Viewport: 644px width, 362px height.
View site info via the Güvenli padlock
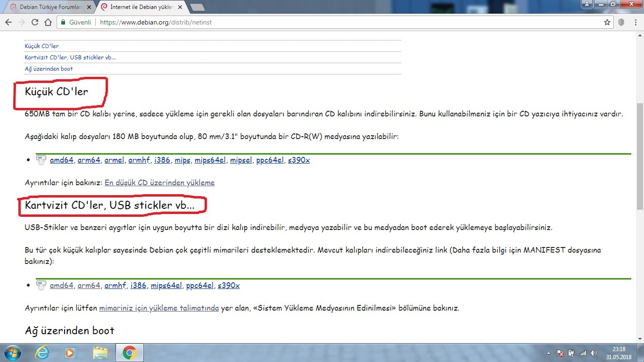click(76, 22)
